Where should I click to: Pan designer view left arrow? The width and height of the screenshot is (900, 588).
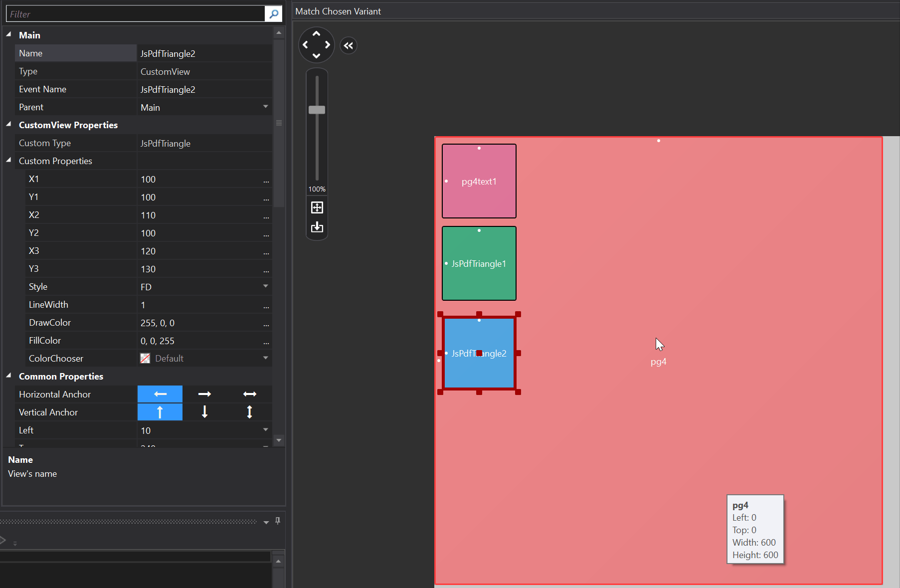pos(305,45)
